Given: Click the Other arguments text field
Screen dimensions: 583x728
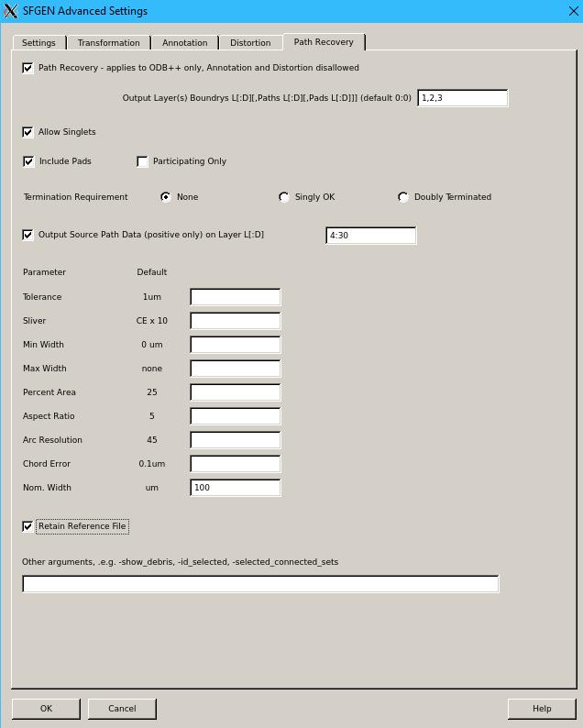Looking at the screenshot, I should tap(261, 584).
